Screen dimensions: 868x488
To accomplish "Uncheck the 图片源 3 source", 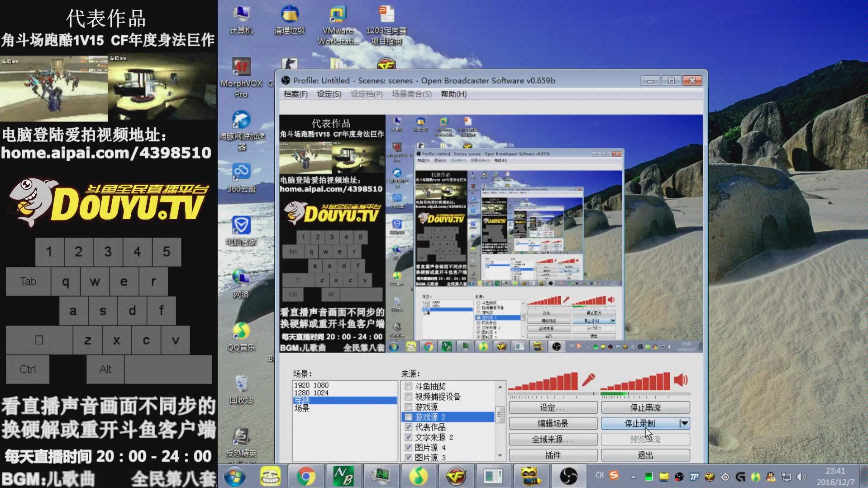I will (408, 458).
